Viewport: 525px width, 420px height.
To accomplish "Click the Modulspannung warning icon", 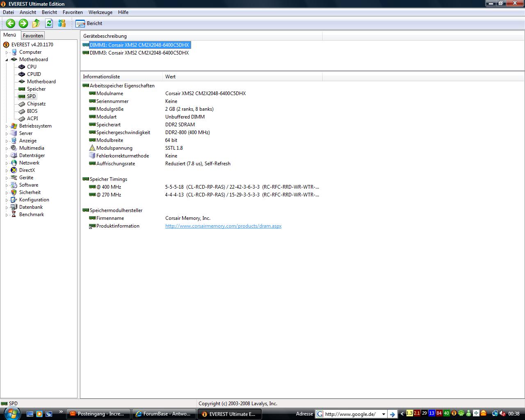I will [92, 148].
